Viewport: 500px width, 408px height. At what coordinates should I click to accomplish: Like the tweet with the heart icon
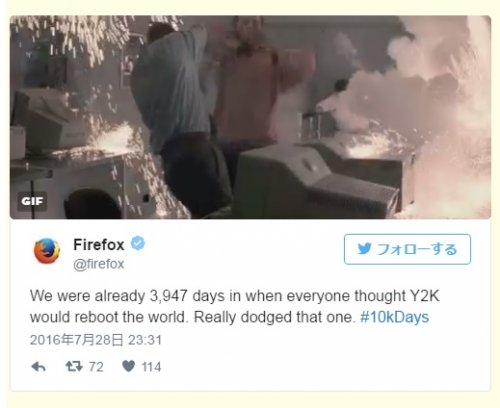tap(129, 366)
